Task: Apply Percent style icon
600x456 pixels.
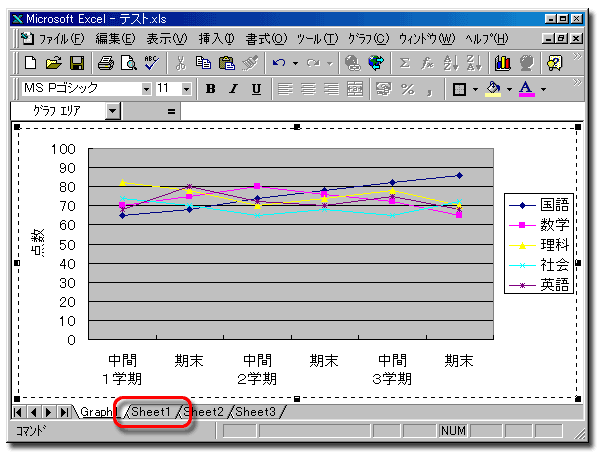Action: pos(408,89)
